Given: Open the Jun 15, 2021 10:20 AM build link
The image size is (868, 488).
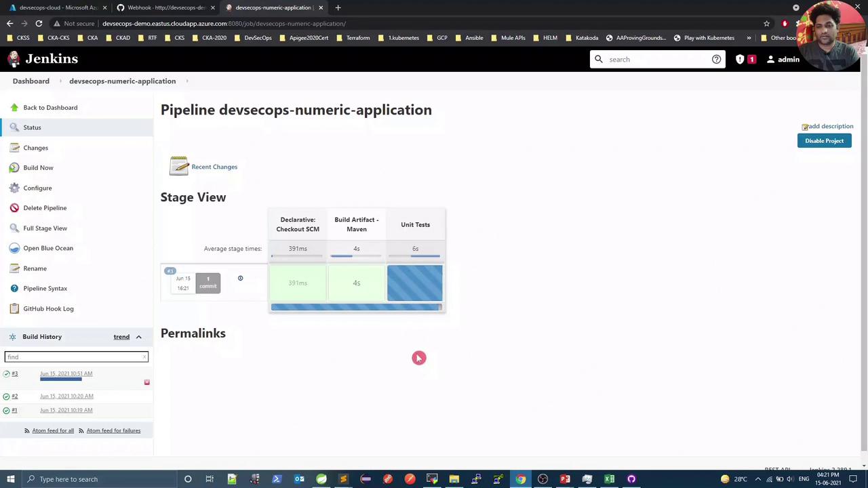Looking at the screenshot, I should pyautogui.click(x=66, y=396).
